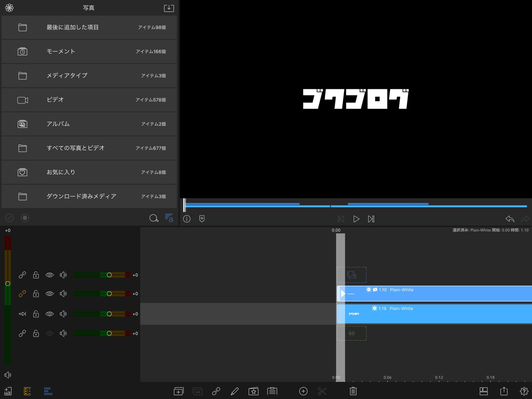Viewport: 532px width, 399px height.
Task: Tap the import media download icon
Action: tap(169, 8)
